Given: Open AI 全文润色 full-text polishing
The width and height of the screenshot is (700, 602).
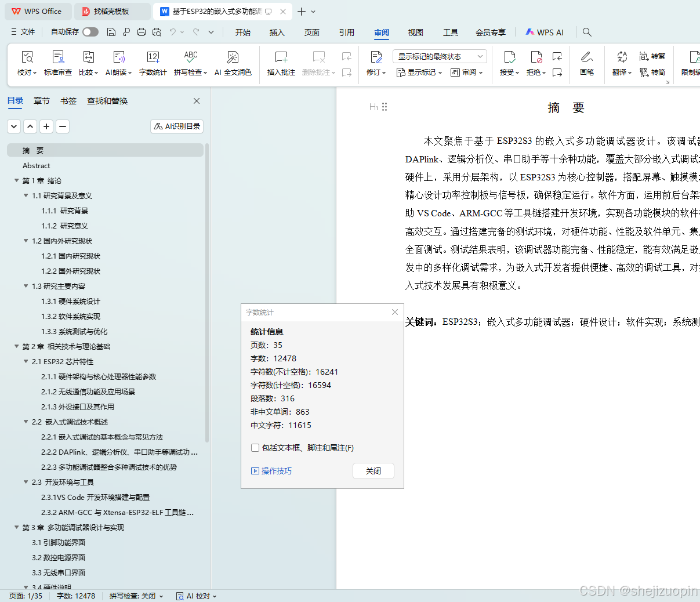Looking at the screenshot, I should click(233, 61).
